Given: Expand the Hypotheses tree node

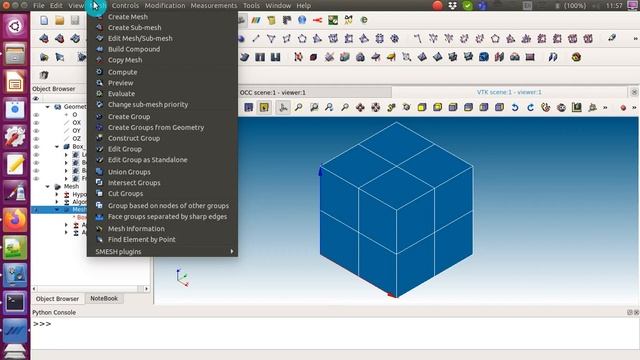Looking at the screenshot, I should 57,194.
